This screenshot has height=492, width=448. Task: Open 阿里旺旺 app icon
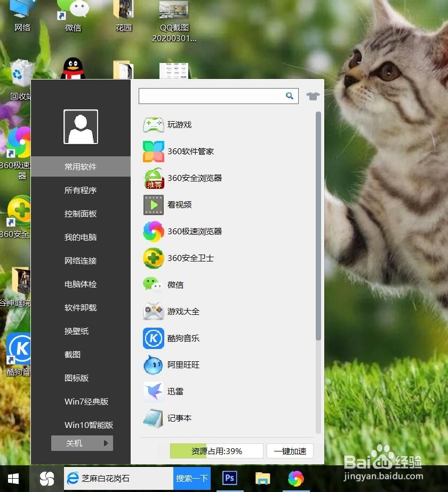coord(153,365)
